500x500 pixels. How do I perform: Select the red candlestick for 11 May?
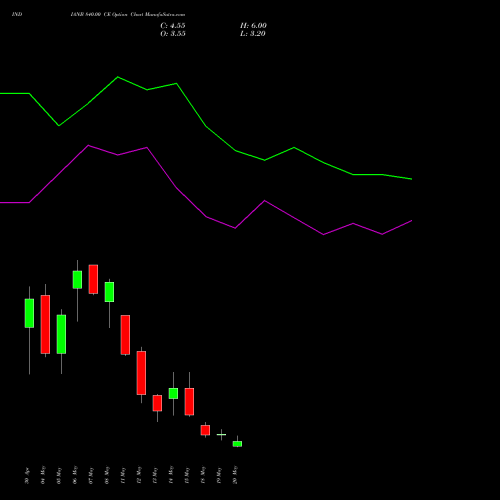point(125,335)
